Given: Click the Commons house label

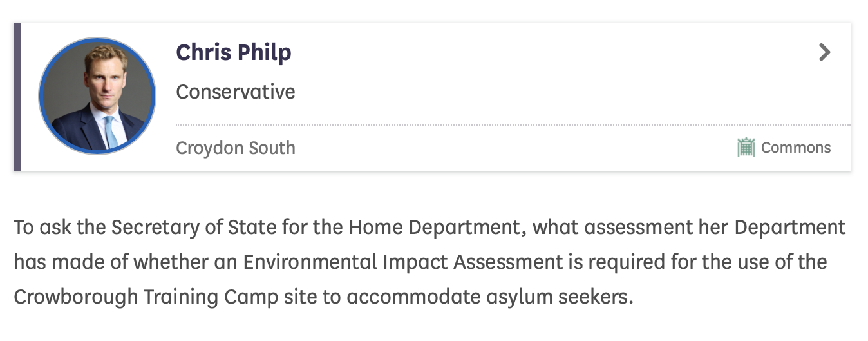Looking at the screenshot, I should tap(795, 148).
